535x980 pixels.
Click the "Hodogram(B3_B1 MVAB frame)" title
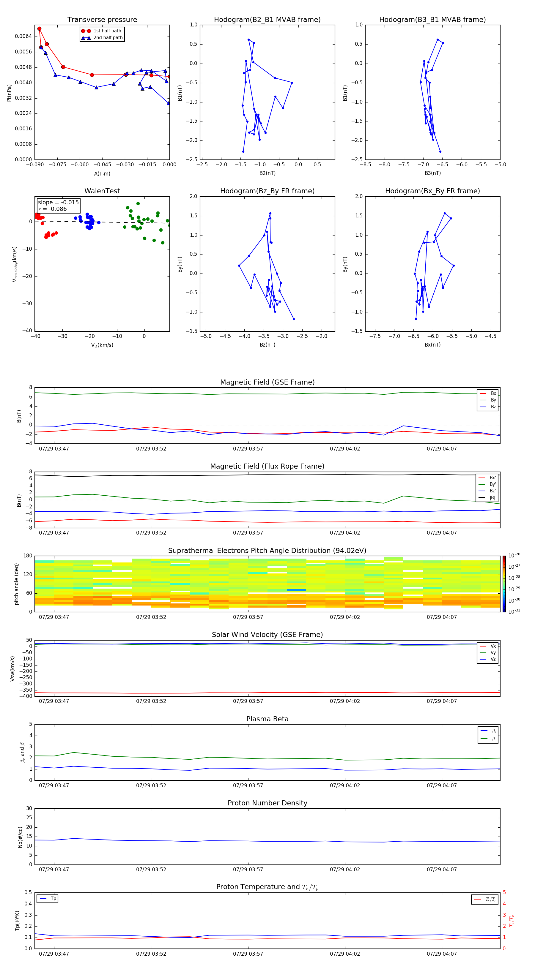pos(432,20)
